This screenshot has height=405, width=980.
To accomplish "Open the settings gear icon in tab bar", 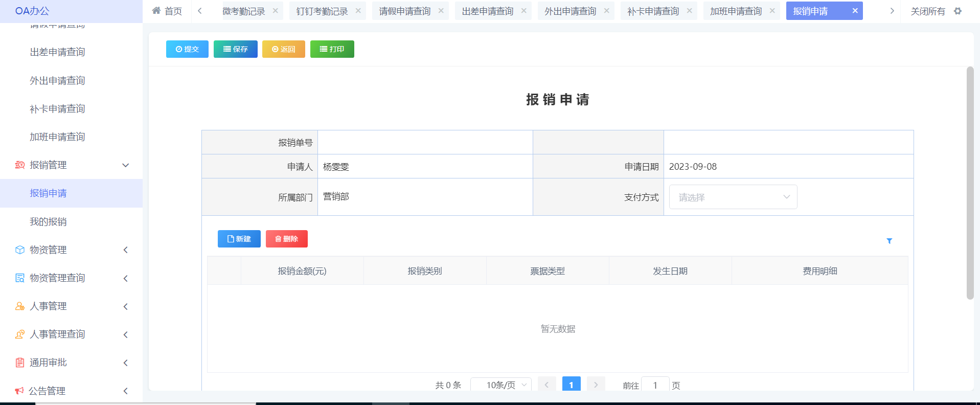I will click(x=958, y=11).
